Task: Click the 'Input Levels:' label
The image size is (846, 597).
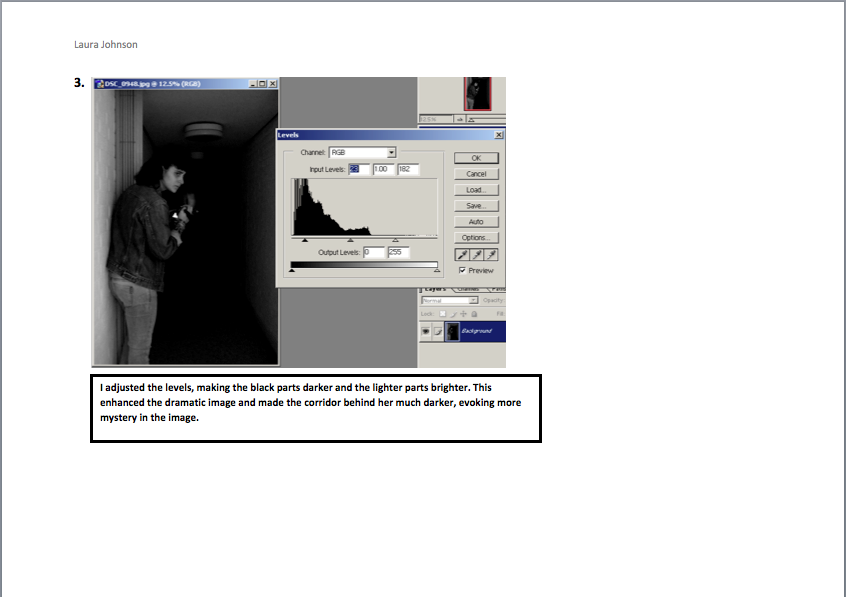Action: (327, 169)
